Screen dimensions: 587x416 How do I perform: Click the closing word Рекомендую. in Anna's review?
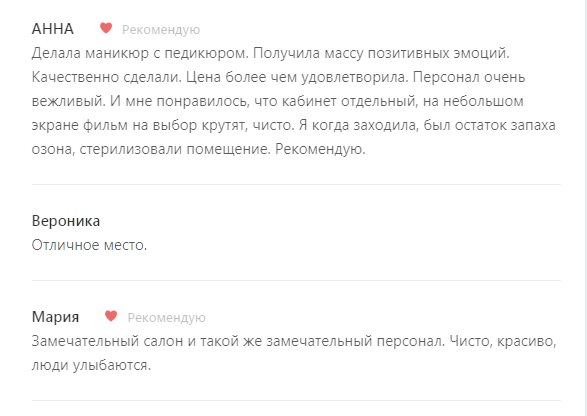click(x=320, y=149)
